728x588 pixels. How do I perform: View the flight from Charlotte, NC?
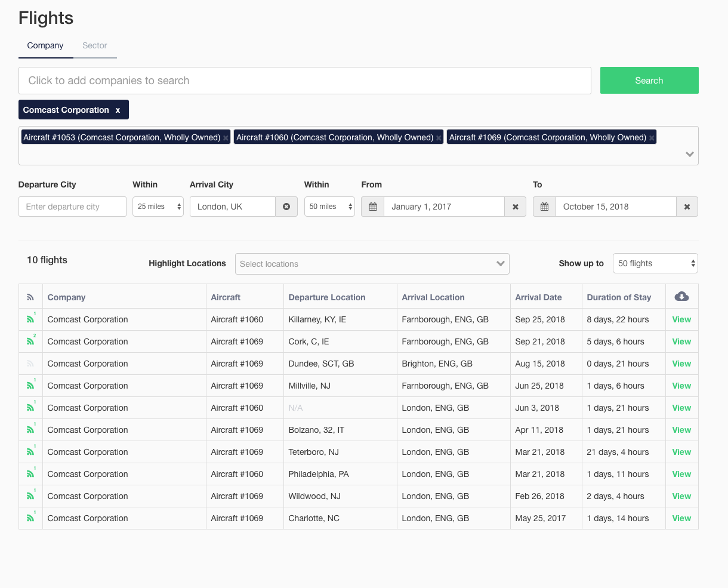[681, 518]
